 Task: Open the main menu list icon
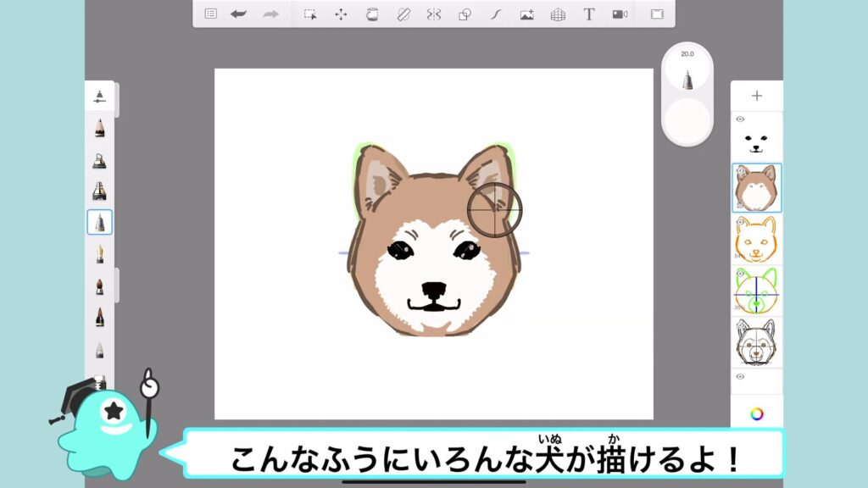click(x=211, y=14)
